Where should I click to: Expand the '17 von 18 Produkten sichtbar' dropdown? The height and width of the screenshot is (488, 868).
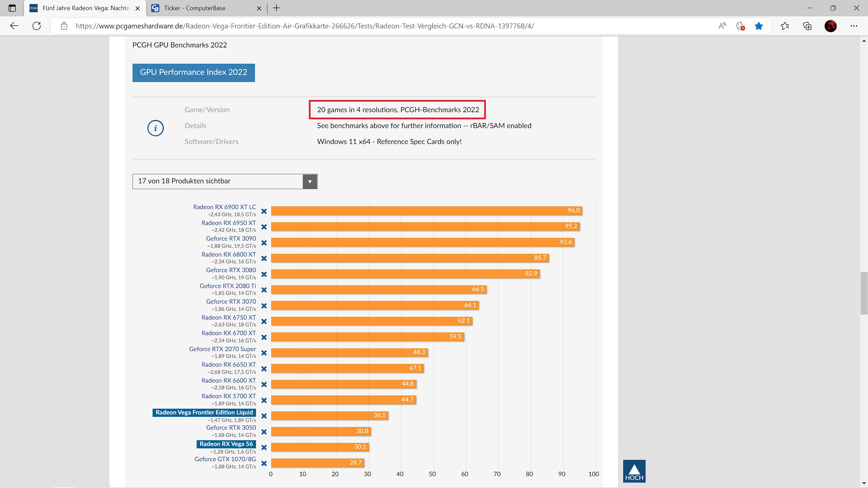tap(218, 181)
